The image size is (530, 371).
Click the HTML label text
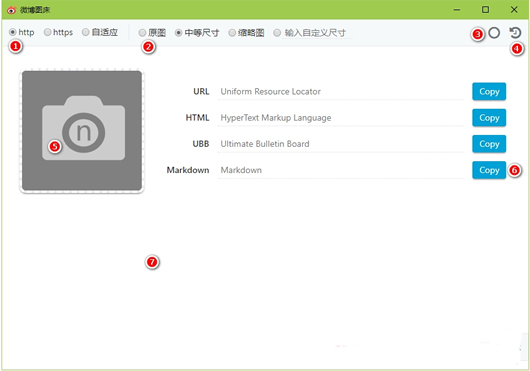[197, 118]
